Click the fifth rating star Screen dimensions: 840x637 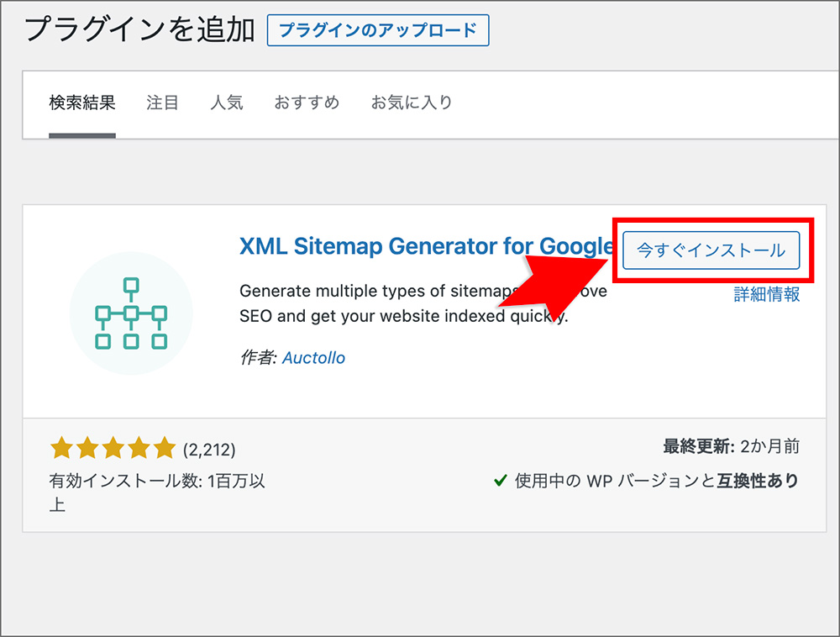(x=165, y=449)
